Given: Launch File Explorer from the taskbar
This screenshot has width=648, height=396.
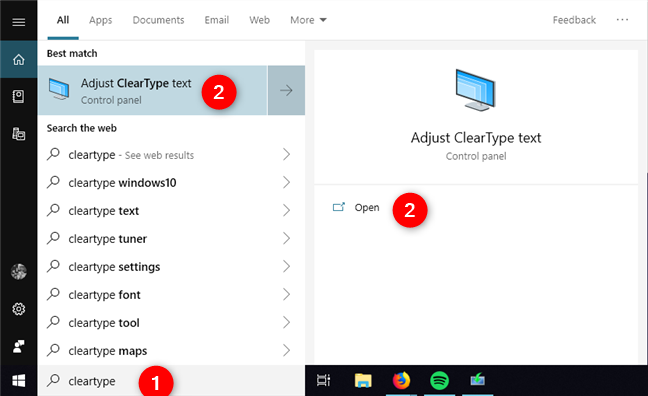Looking at the screenshot, I should pyautogui.click(x=363, y=380).
